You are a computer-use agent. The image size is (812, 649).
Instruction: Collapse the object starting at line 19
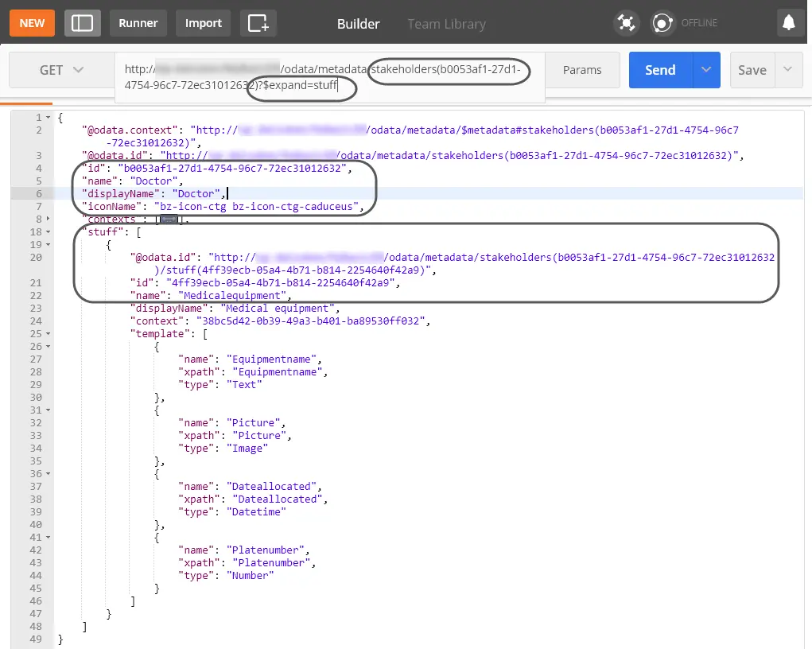pyautogui.click(x=49, y=244)
